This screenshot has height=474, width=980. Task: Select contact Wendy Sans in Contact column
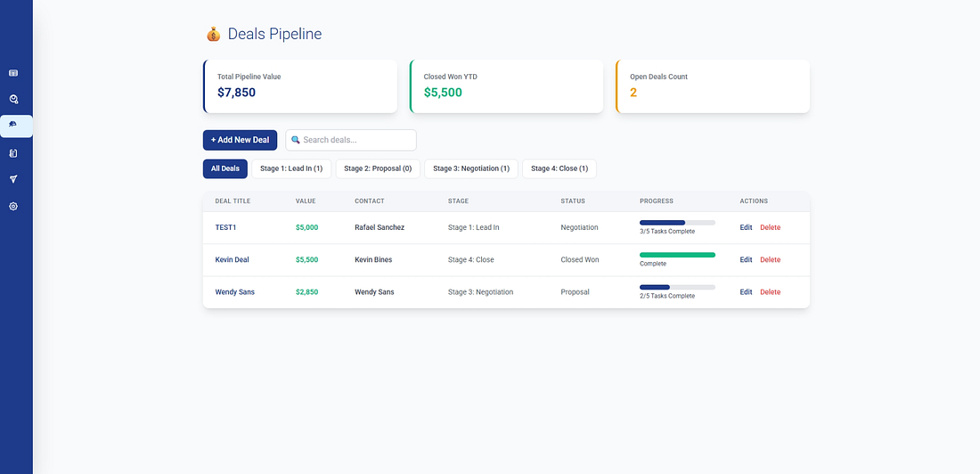374,292
